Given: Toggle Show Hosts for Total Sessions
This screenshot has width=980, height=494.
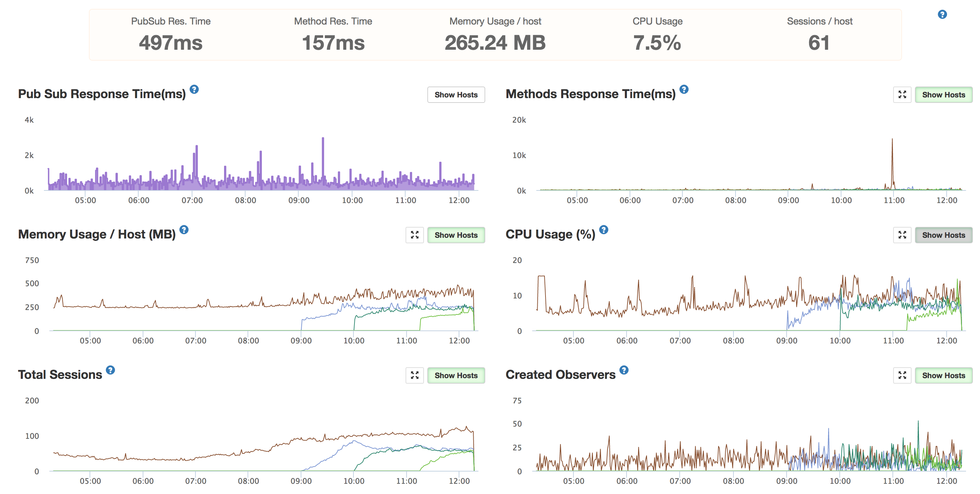Looking at the screenshot, I should tap(456, 376).
